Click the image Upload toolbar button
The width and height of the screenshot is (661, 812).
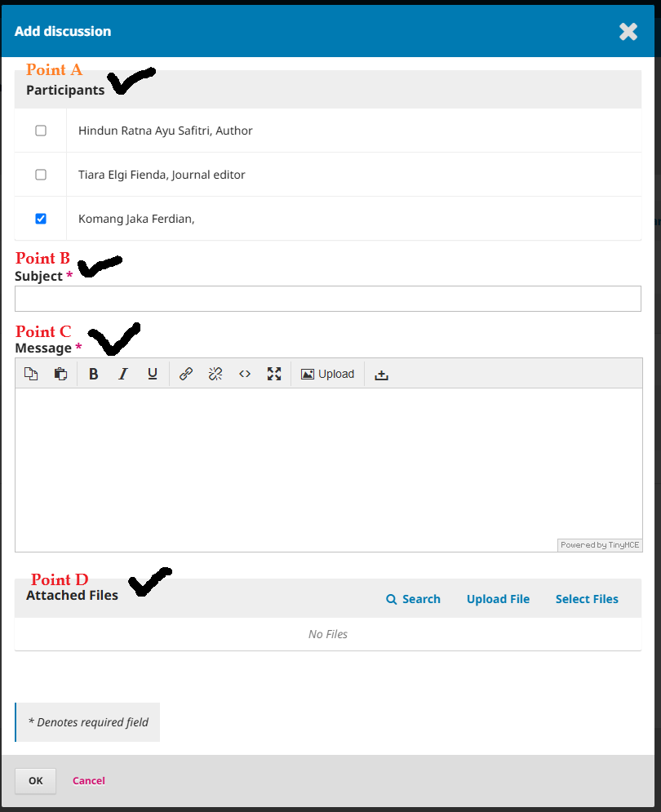pyautogui.click(x=328, y=374)
